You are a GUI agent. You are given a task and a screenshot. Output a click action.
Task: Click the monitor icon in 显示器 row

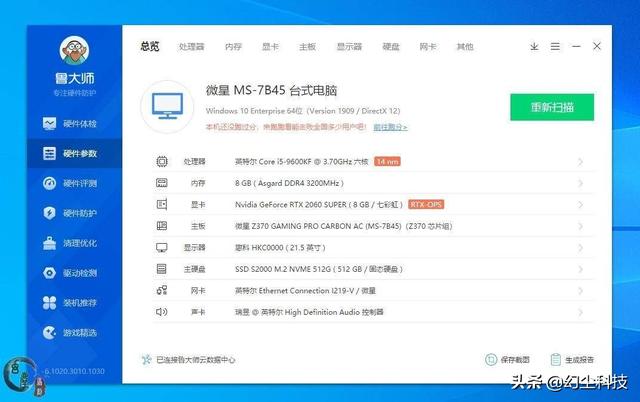tap(162, 247)
